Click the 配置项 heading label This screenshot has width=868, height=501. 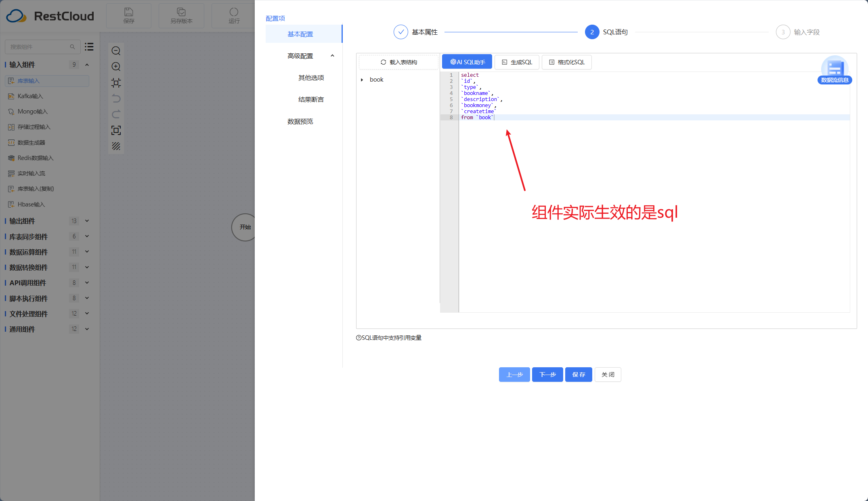pos(275,18)
